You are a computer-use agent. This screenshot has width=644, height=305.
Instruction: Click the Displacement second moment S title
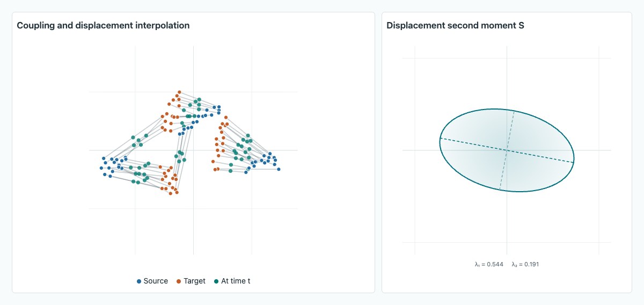click(455, 25)
